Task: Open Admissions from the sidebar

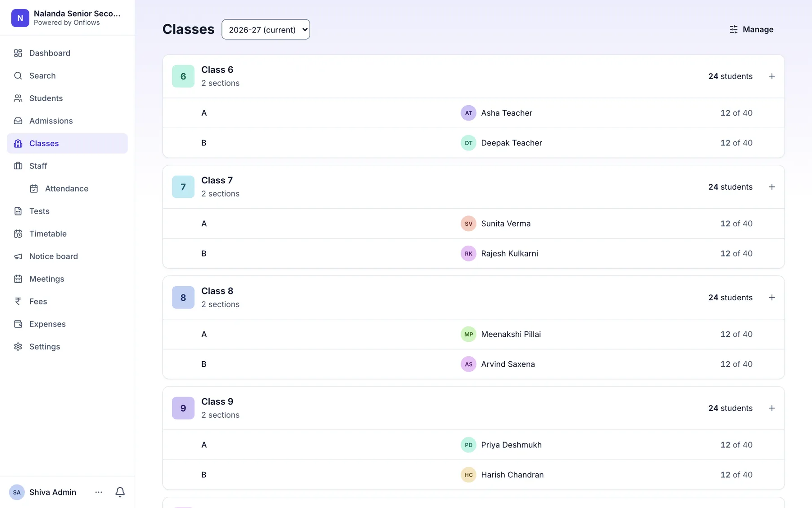Action: click(67, 121)
